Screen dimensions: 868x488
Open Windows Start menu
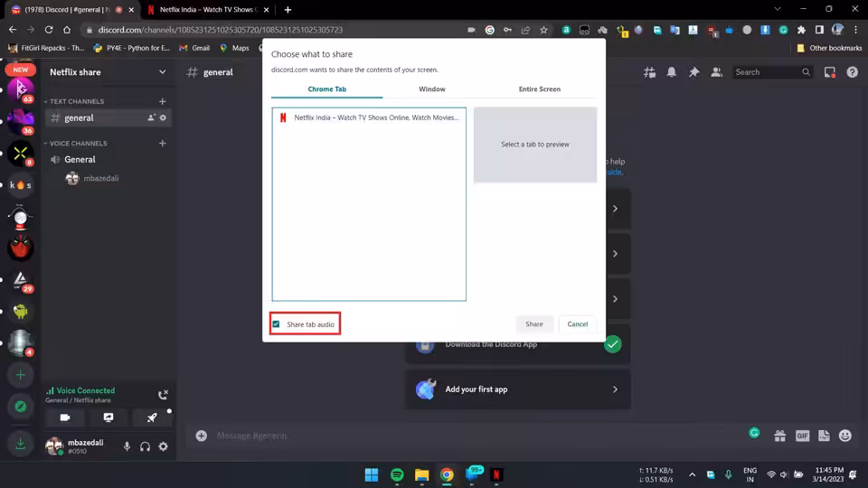point(372,474)
